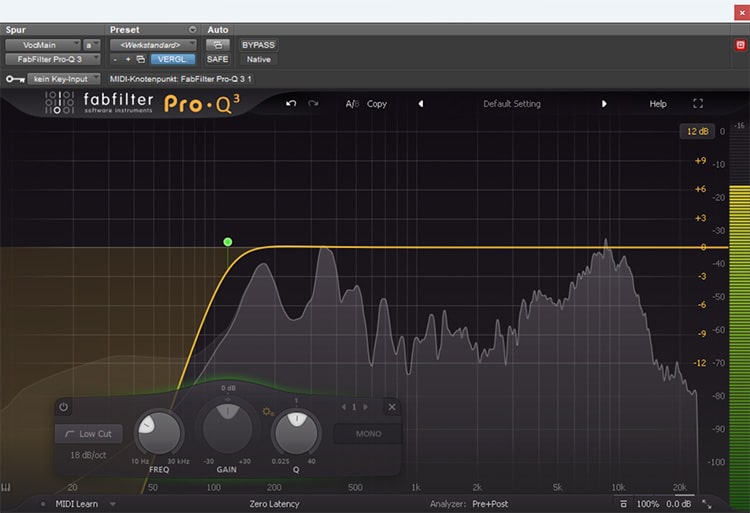Viewport: 750px width, 513px height.
Task: Toggle MIDI Learn mode
Action: (x=77, y=504)
